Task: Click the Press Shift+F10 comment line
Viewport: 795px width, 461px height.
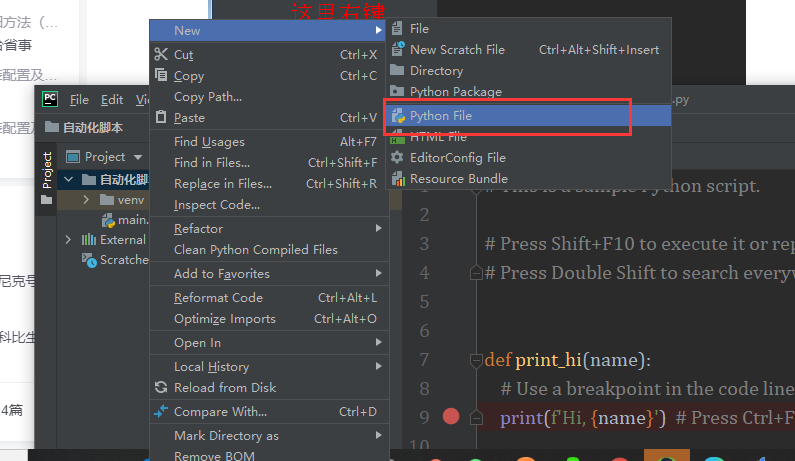Action: pos(640,244)
